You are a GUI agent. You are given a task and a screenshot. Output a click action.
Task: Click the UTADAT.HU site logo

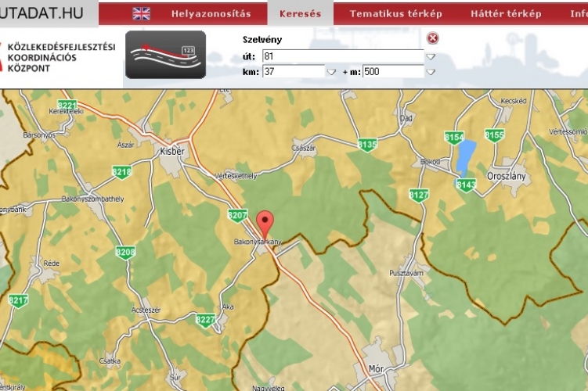point(41,13)
